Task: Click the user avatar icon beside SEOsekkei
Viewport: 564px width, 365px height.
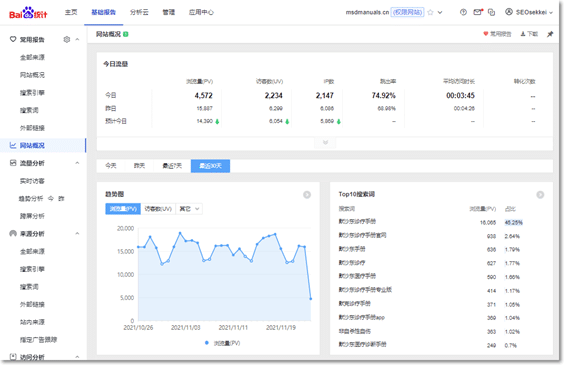Action: (509, 12)
